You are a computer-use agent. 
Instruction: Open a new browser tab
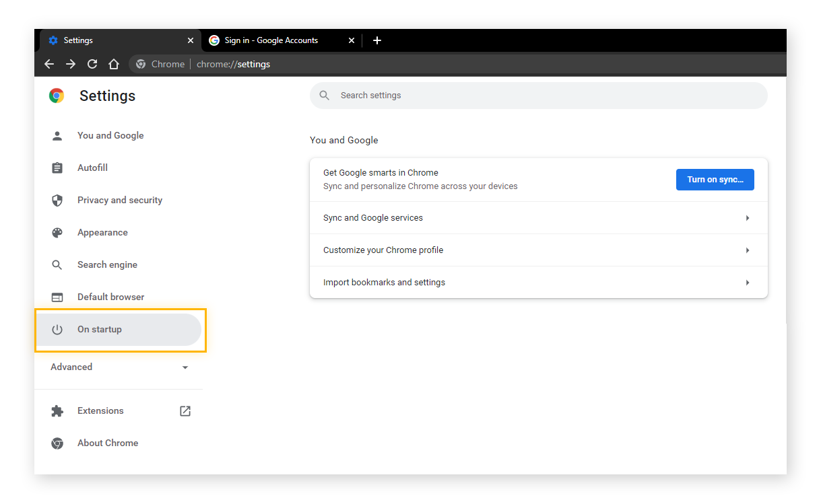coord(377,40)
